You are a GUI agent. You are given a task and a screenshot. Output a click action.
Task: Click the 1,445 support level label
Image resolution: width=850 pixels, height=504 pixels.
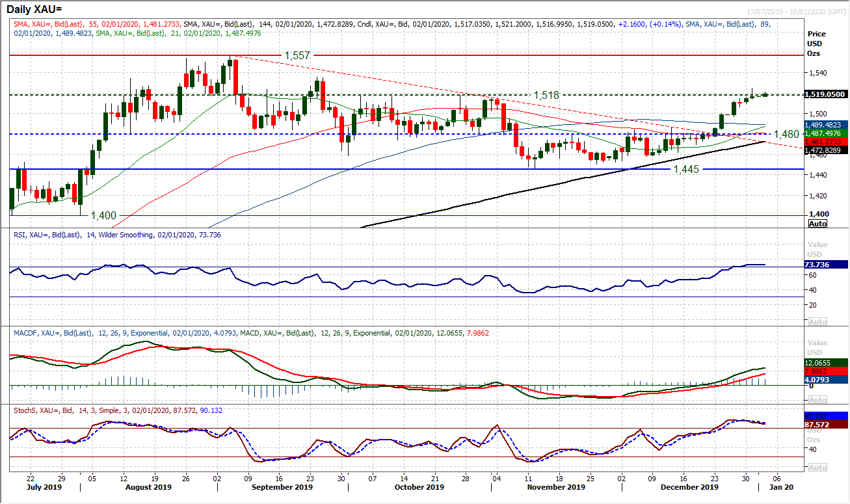(x=686, y=169)
